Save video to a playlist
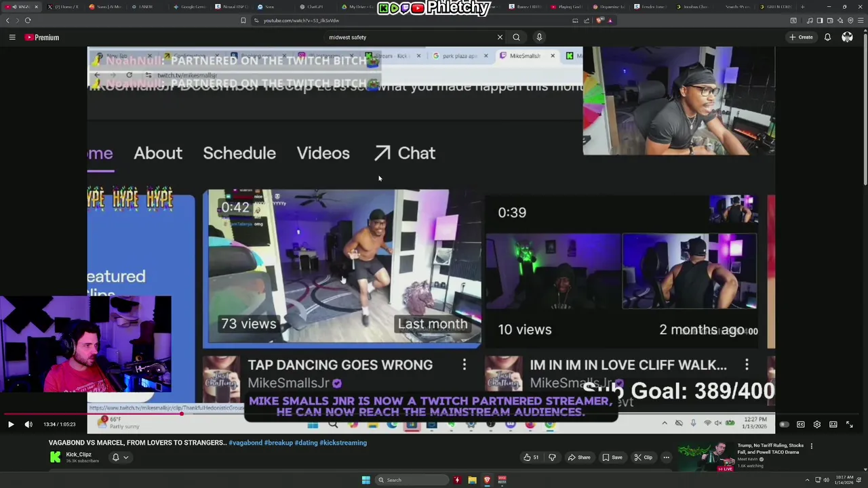The width and height of the screenshot is (868, 488). tap(612, 457)
